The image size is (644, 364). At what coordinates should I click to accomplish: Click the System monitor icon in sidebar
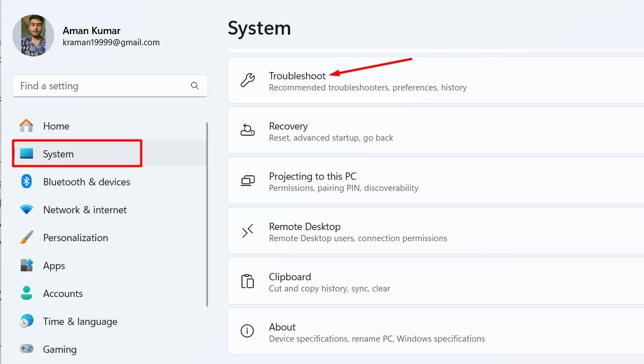click(x=26, y=154)
